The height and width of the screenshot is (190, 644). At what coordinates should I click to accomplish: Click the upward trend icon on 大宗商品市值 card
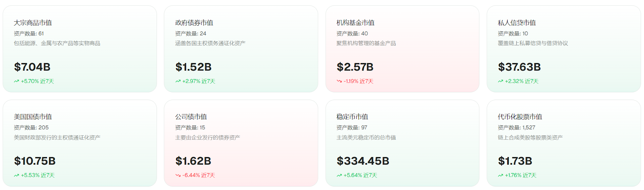click(x=17, y=81)
